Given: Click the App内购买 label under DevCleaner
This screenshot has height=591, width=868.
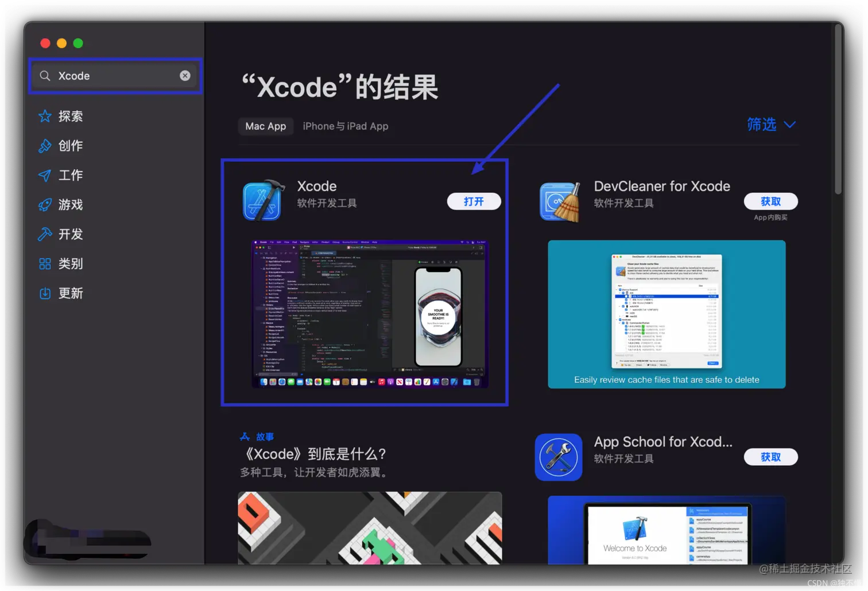Looking at the screenshot, I should pyautogui.click(x=771, y=217).
